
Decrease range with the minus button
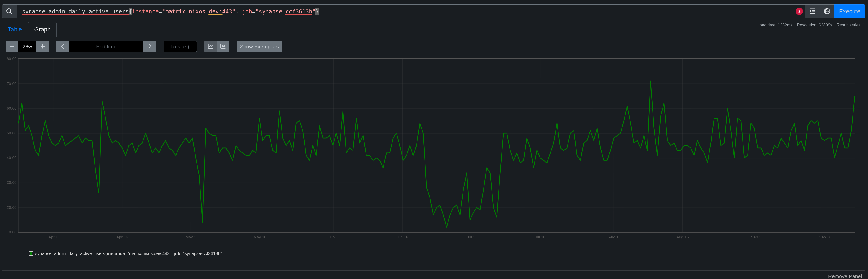tap(12, 46)
